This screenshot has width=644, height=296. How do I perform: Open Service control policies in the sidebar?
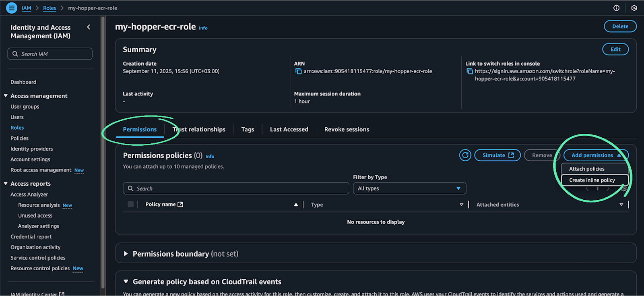(38, 258)
